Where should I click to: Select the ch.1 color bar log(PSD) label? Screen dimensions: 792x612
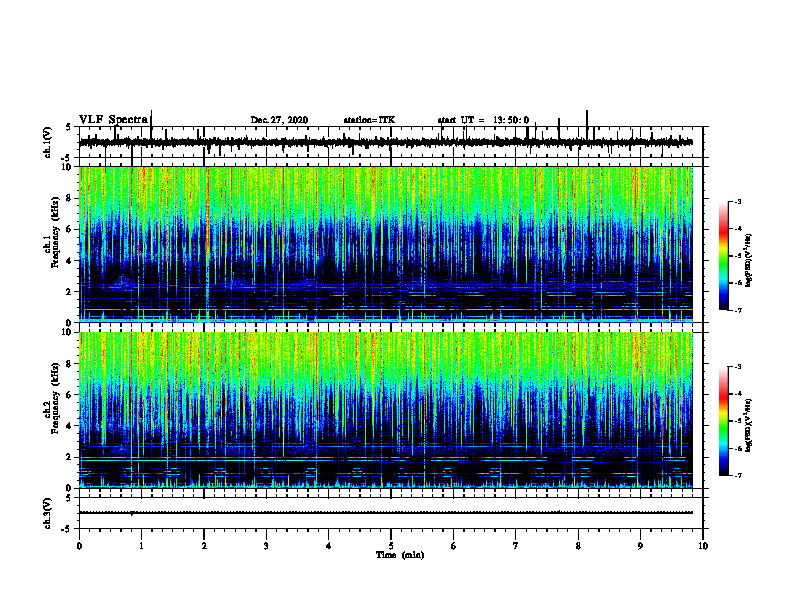749,260
